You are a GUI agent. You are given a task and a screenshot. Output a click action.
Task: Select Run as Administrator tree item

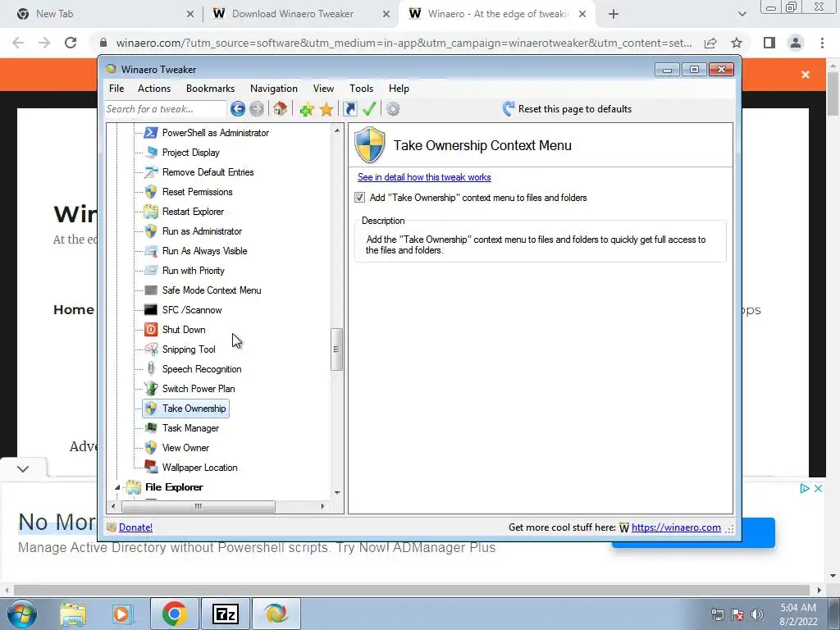click(x=202, y=231)
